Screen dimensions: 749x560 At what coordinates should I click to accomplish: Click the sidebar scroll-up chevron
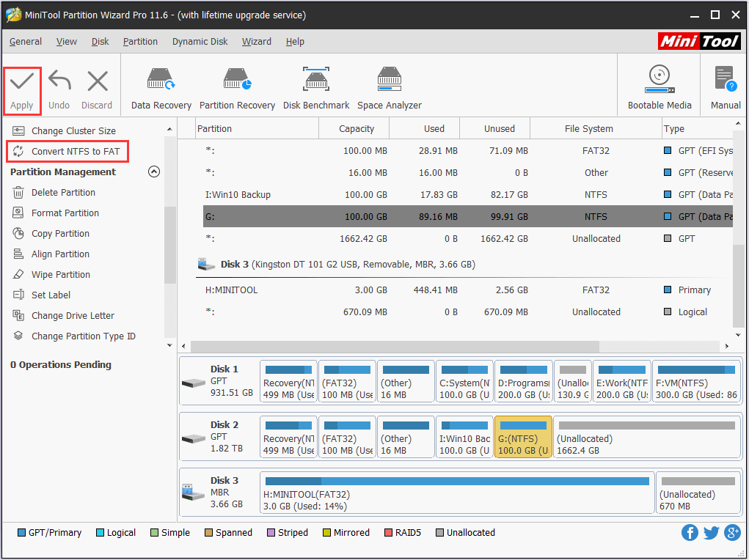(169, 128)
